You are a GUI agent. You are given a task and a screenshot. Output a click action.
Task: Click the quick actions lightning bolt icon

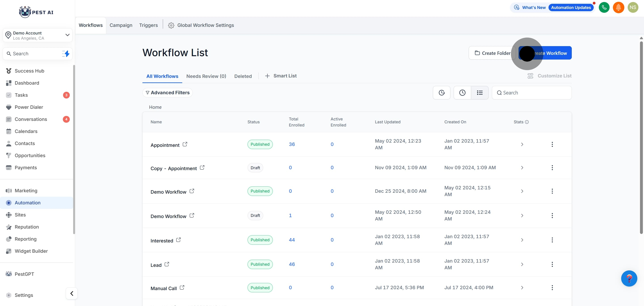click(66, 53)
